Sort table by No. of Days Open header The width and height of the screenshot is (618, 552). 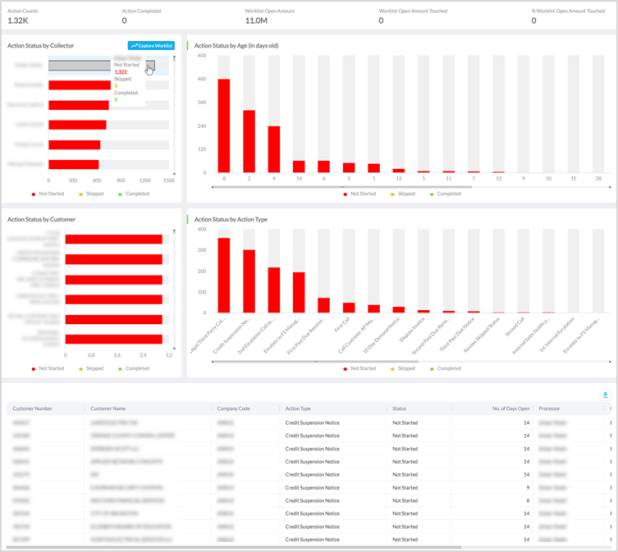click(511, 409)
